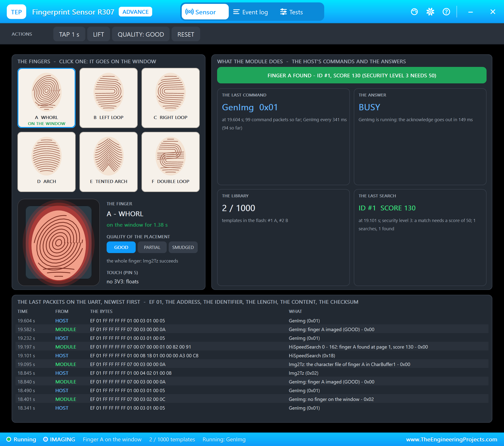Close the Fingerprint Sensor window
Image resolution: width=504 pixels, height=446 pixels.
click(493, 12)
